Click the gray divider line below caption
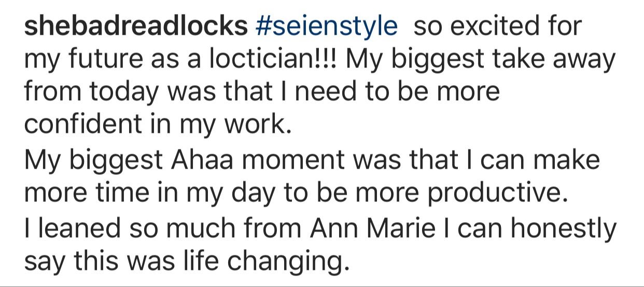The image size is (644, 287). point(321,285)
